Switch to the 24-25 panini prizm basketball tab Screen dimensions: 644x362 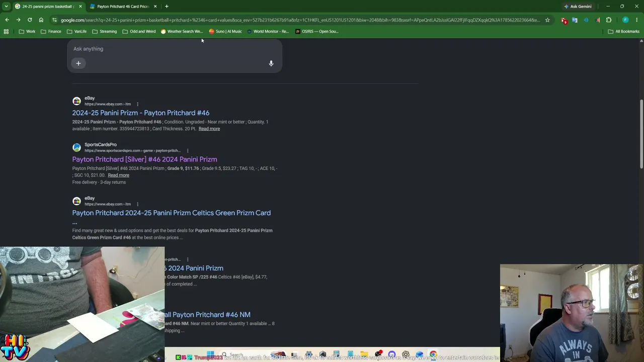point(48,7)
